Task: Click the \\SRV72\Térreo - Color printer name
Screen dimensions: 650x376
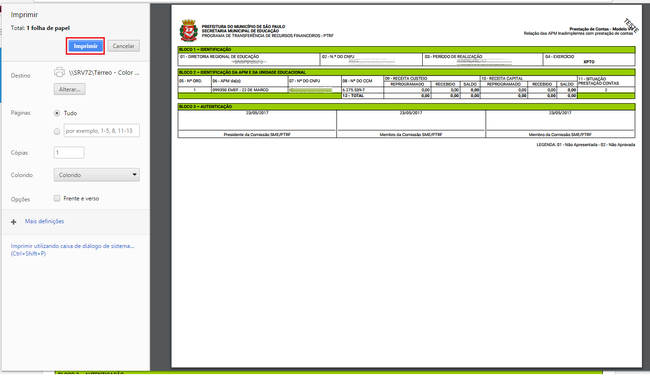Action: (104, 73)
